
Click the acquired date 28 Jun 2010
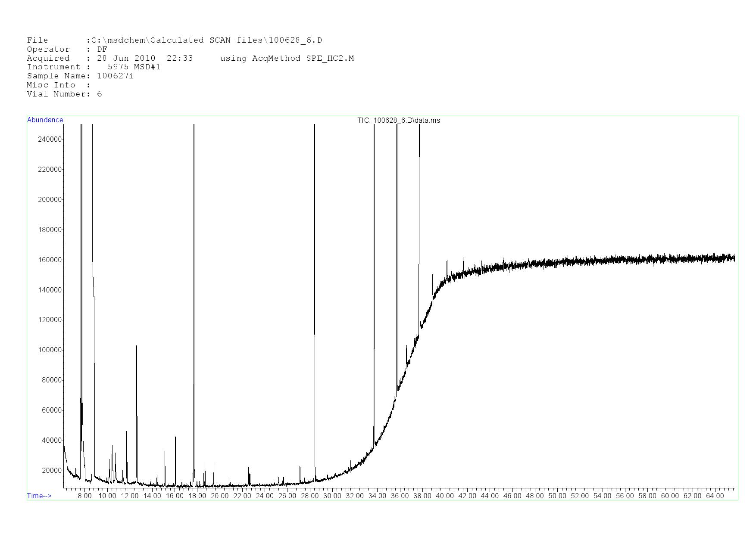point(126,58)
